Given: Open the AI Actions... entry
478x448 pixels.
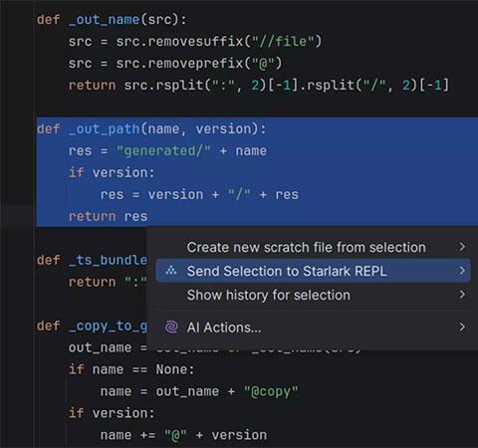Looking at the screenshot, I should click(313, 328).
